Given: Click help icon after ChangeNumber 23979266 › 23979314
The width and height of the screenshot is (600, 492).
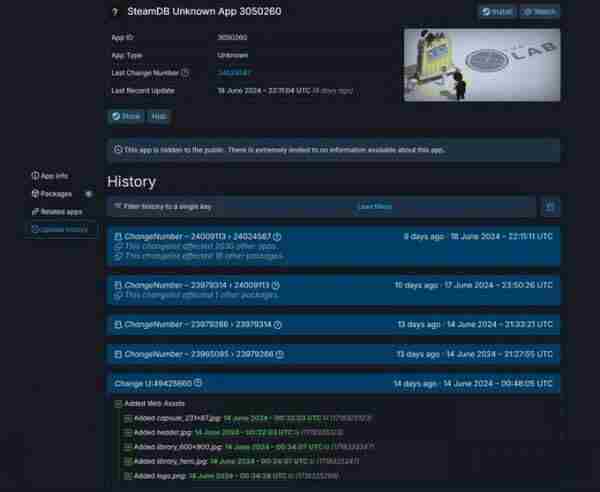Looking at the screenshot, I should click(277, 325).
